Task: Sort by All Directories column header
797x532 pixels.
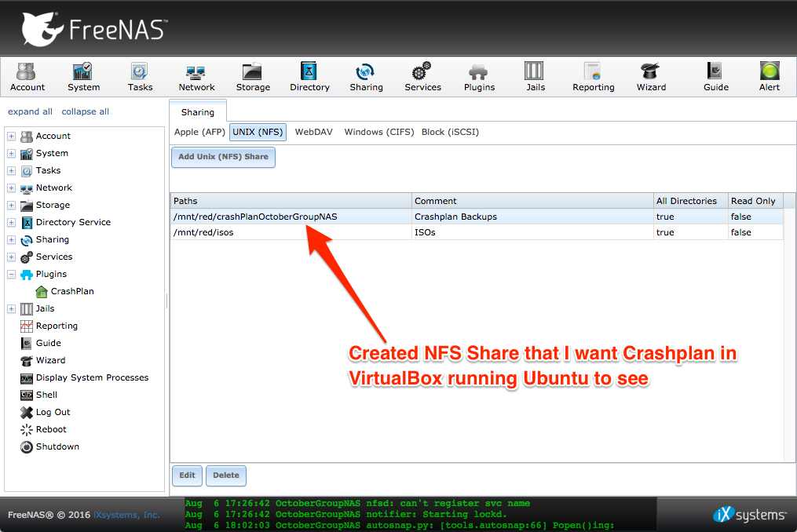Action: [x=691, y=201]
